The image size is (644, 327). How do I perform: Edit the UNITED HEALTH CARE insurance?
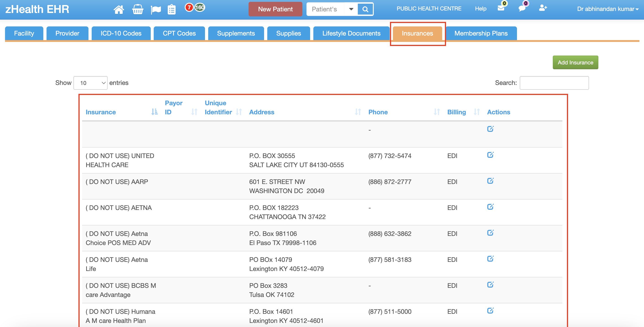click(490, 155)
